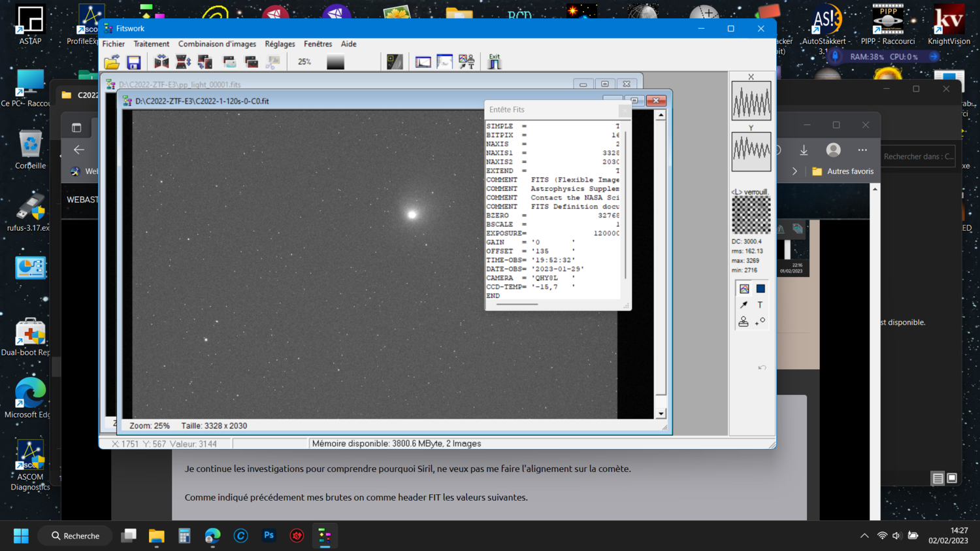
Task: Open a file with the folder toolbar icon
Action: 112,62
